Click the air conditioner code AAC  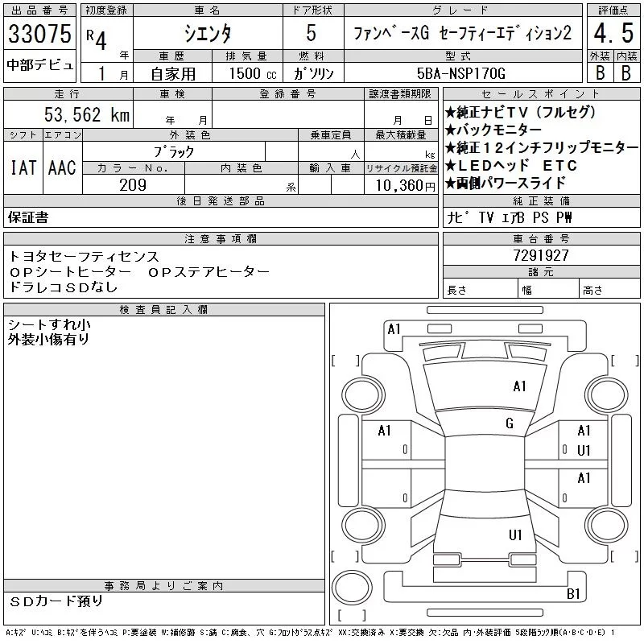tap(62, 167)
